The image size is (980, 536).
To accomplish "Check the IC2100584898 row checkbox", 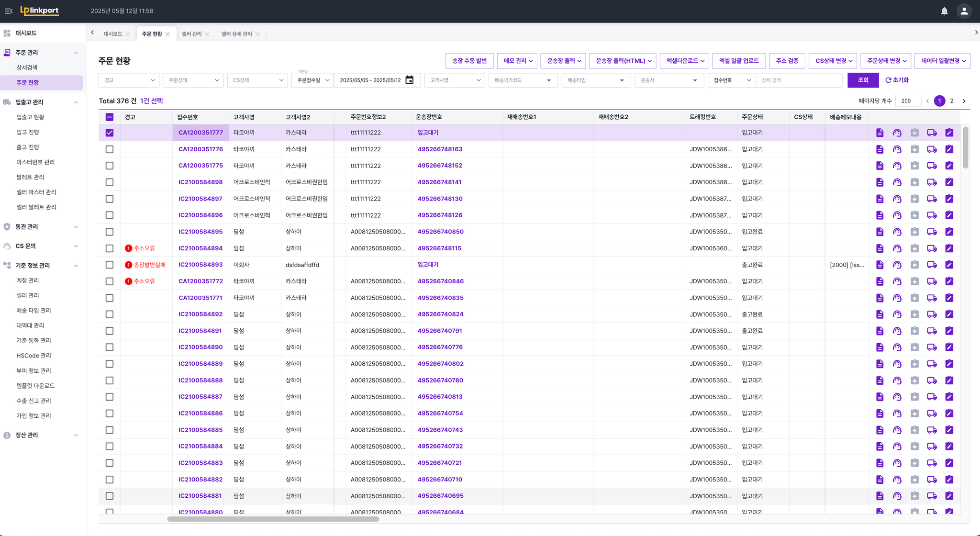I will [x=110, y=182].
